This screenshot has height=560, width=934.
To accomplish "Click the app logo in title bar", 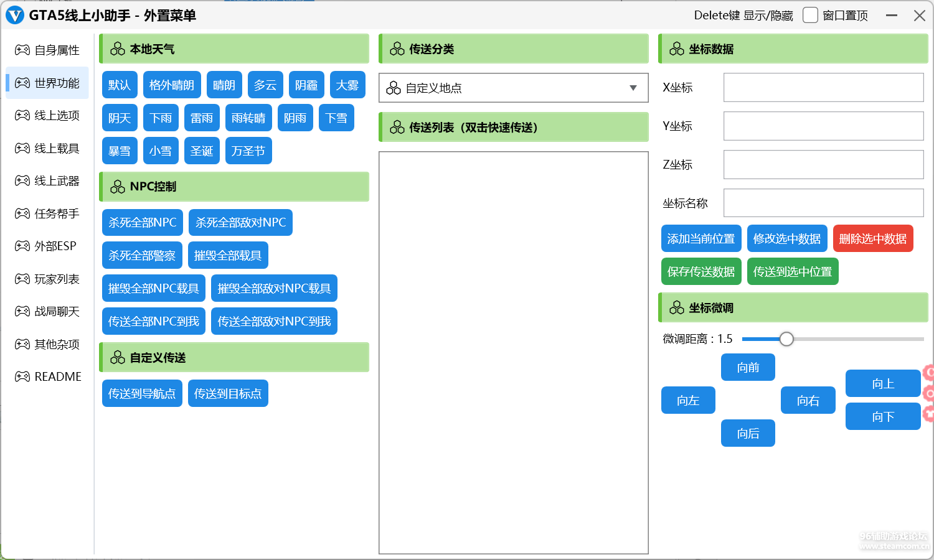I will [14, 16].
